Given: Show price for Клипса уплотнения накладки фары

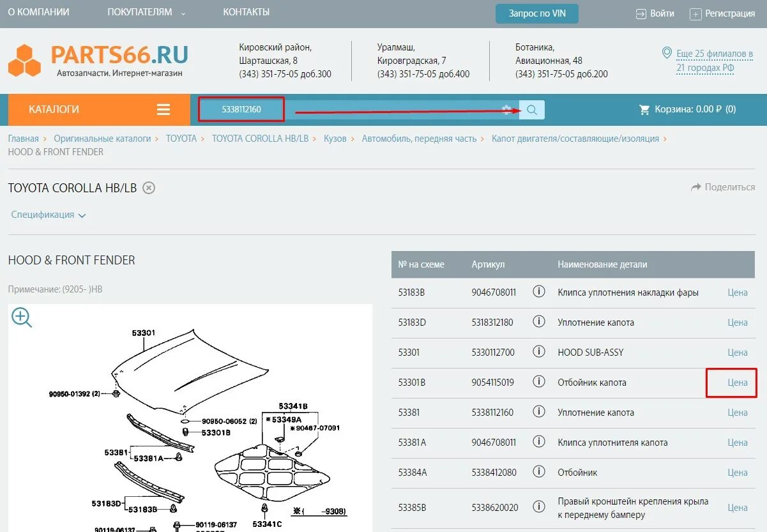Looking at the screenshot, I should (x=738, y=293).
